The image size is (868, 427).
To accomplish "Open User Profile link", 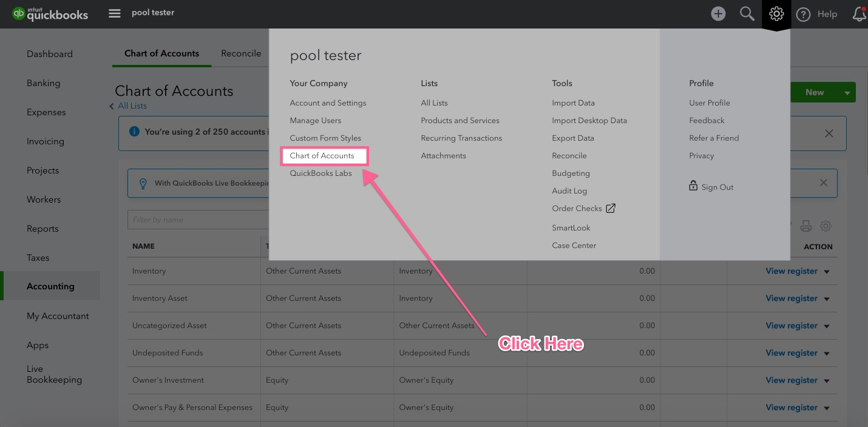I will [710, 103].
